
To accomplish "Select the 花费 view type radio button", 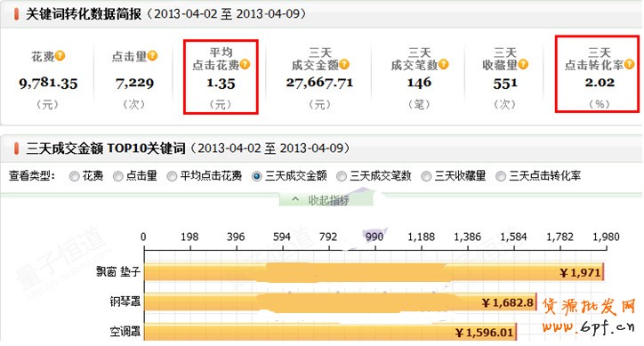I will click(x=75, y=176).
